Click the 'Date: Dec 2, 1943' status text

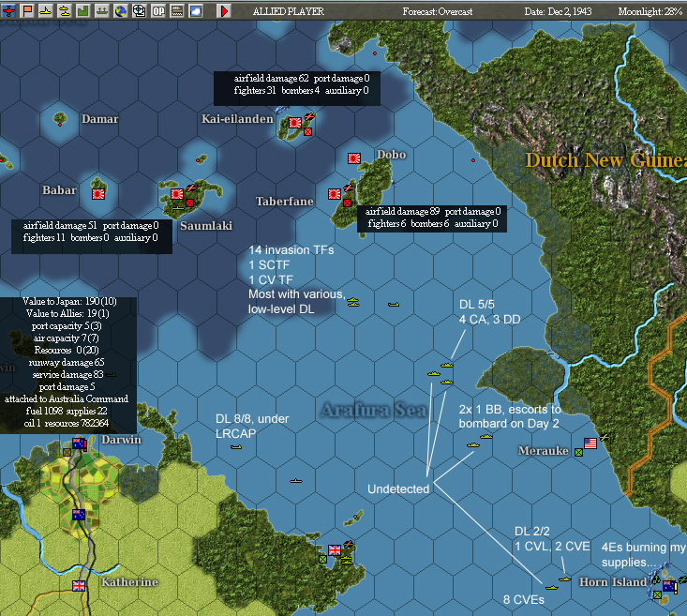click(558, 11)
